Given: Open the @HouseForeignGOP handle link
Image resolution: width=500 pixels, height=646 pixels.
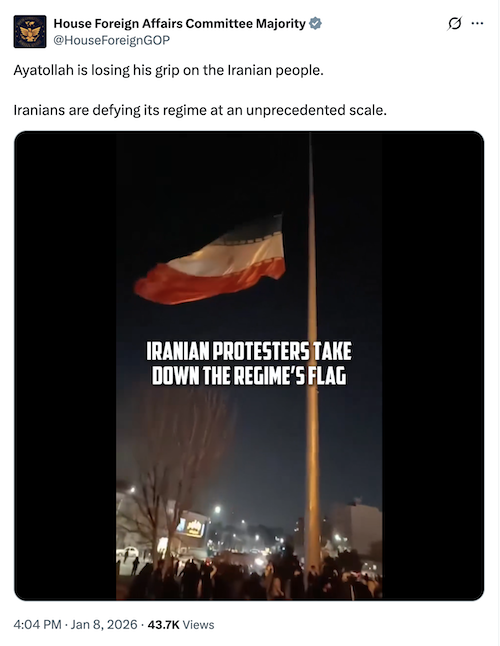Looking at the screenshot, I should 112,40.
